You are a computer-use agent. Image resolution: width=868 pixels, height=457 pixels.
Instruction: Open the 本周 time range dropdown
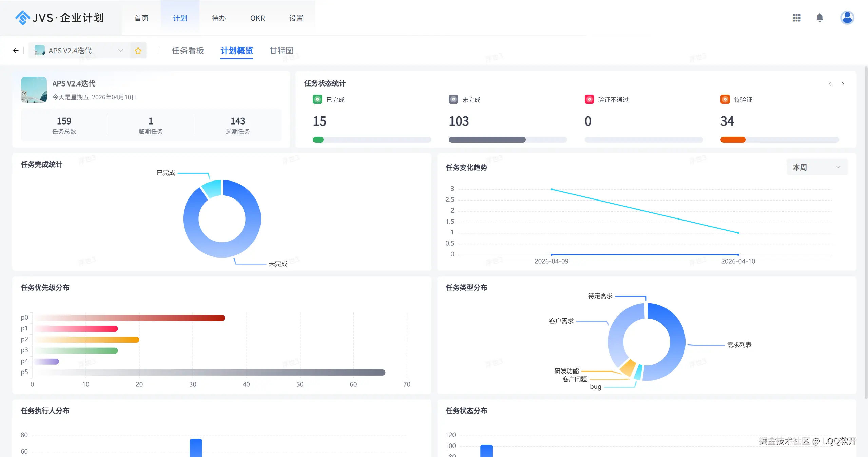(816, 167)
